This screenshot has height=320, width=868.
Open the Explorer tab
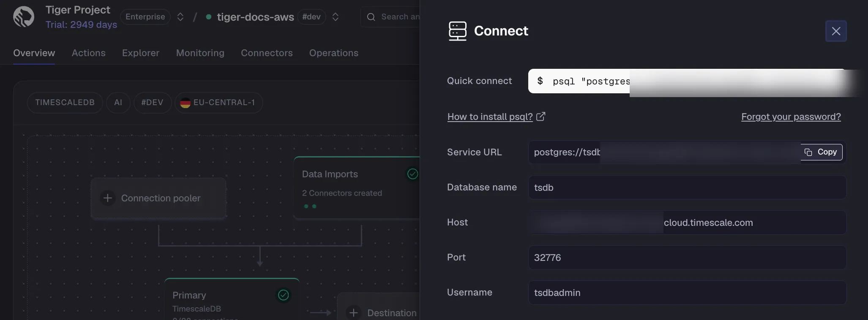[141, 53]
